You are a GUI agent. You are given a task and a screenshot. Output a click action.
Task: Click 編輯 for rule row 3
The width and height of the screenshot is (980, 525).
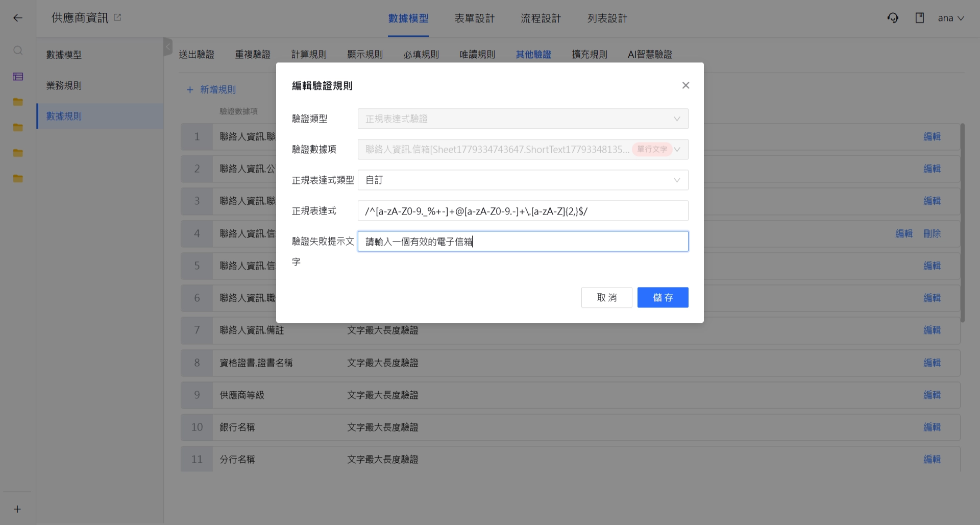pos(932,201)
